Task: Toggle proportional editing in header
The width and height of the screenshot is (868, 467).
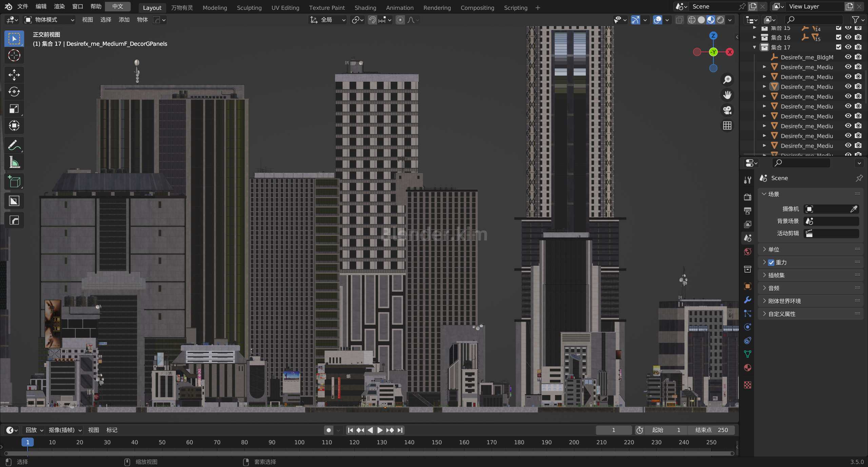Action: tap(400, 20)
